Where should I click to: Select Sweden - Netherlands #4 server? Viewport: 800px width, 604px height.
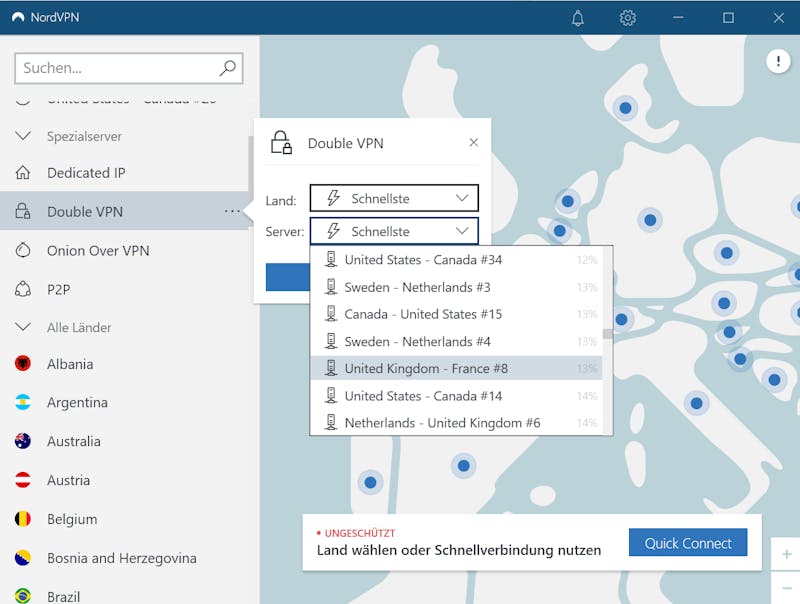pyautogui.click(x=456, y=341)
